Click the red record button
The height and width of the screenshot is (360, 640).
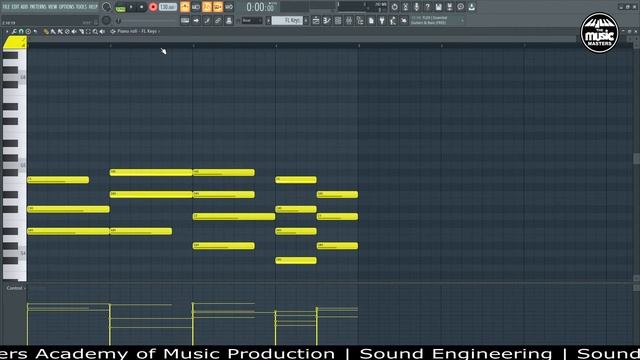[x=153, y=7]
